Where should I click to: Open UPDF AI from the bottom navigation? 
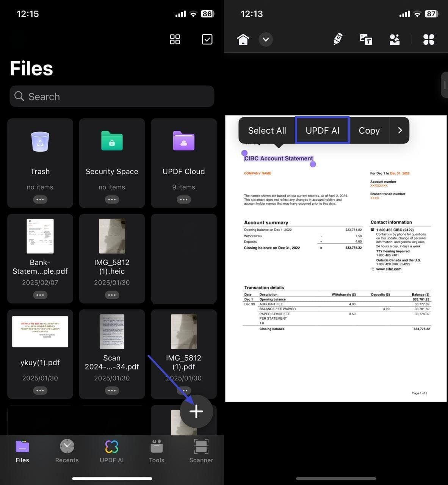pos(111,451)
